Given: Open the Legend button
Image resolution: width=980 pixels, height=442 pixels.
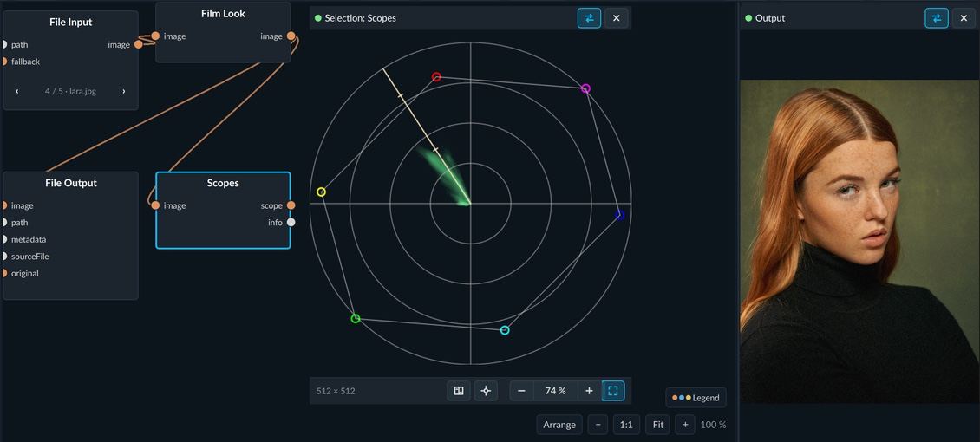Looking at the screenshot, I should click(696, 398).
